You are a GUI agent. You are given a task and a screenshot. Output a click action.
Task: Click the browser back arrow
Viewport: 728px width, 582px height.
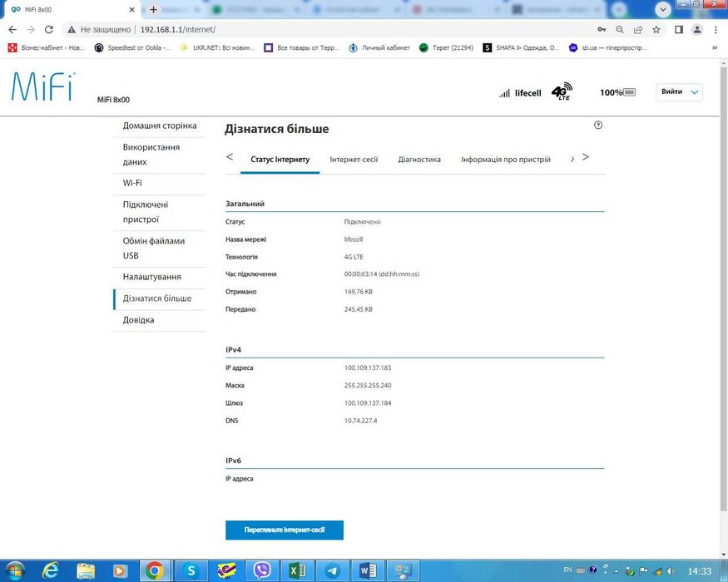tap(12, 29)
